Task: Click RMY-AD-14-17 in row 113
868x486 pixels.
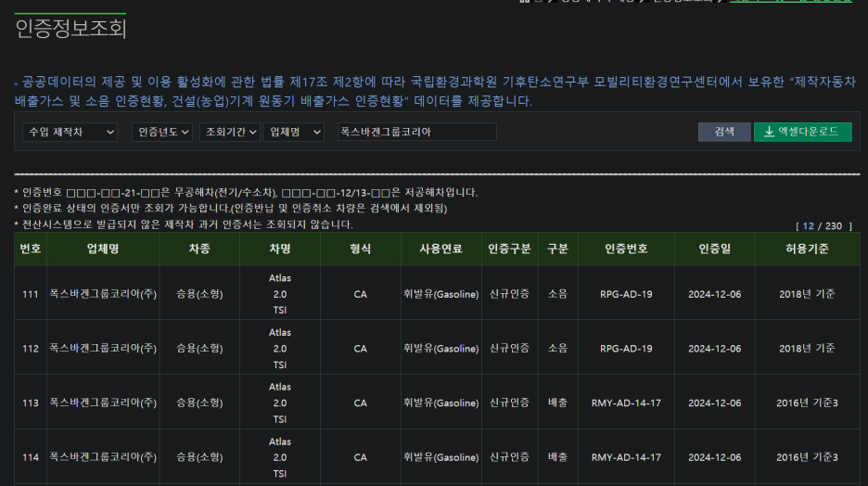Action: click(626, 403)
